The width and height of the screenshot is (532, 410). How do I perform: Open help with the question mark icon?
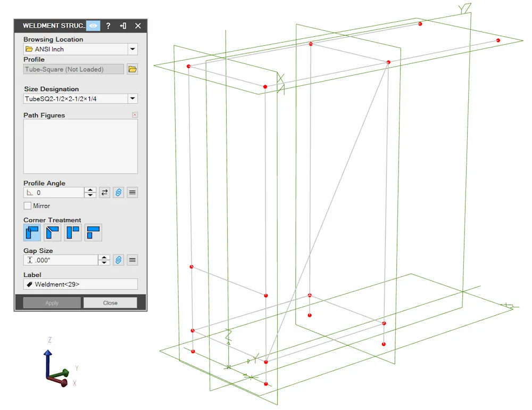click(x=108, y=26)
